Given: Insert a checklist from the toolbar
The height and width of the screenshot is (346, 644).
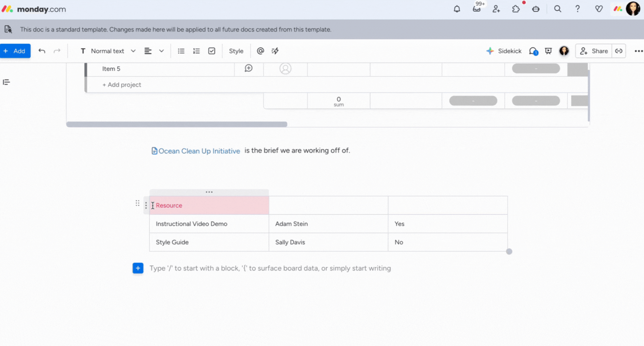Looking at the screenshot, I should [212, 51].
